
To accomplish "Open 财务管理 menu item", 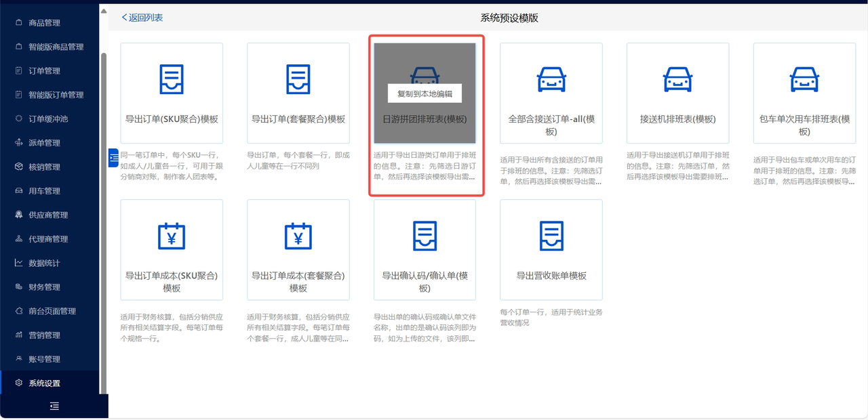I will pyautogui.click(x=45, y=287).
